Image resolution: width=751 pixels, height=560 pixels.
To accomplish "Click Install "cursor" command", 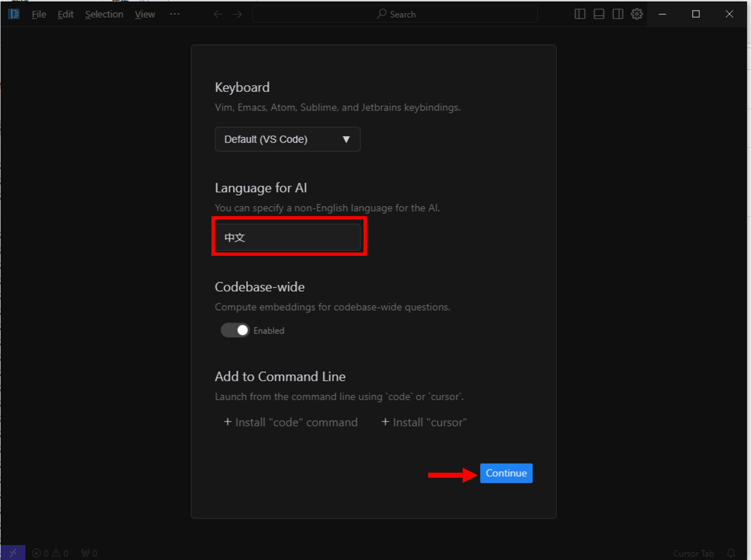I will (424, 422).
